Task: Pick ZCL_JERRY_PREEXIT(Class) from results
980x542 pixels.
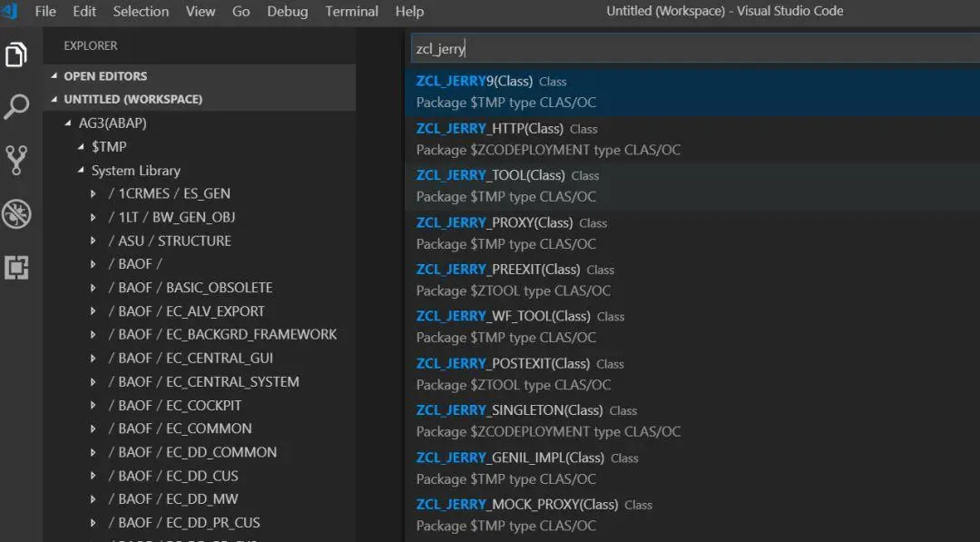Action: coord(692,280)
